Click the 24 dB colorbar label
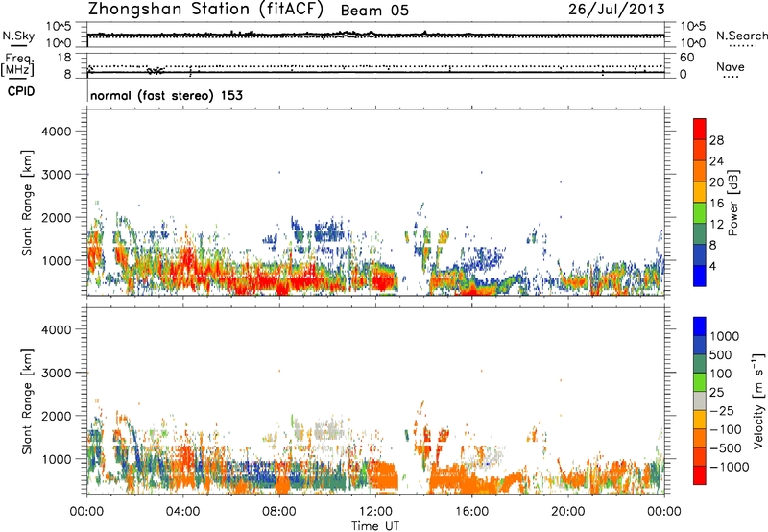This screenshot has height=532, width=768. 716,161
